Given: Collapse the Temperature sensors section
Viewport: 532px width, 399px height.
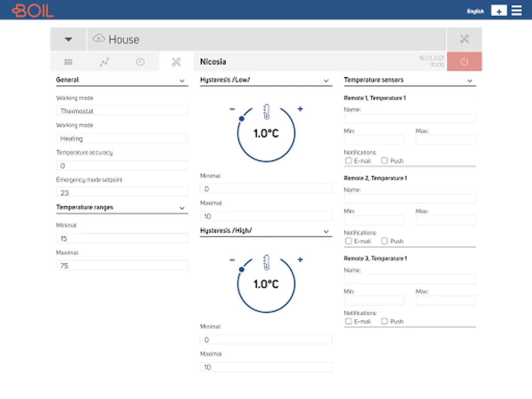Looking at the screenshot, I should (469, 81).
